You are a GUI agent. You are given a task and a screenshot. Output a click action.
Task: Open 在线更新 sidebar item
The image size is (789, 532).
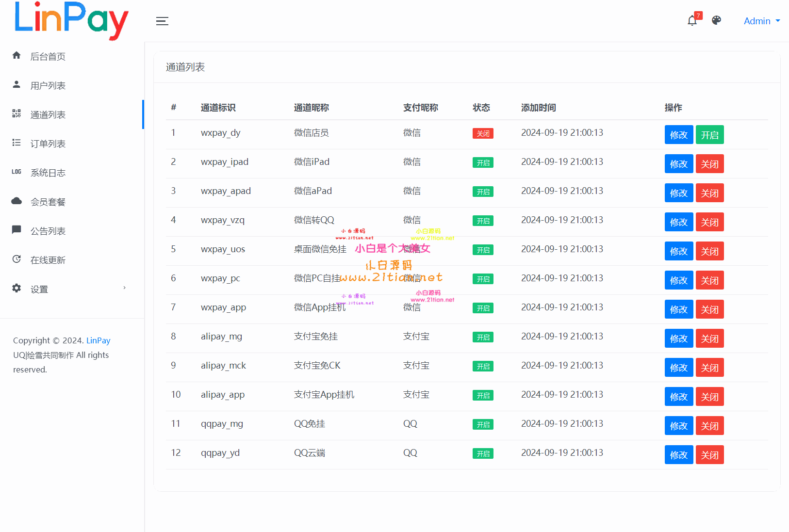pyautogui.click(x=72, y=260)
